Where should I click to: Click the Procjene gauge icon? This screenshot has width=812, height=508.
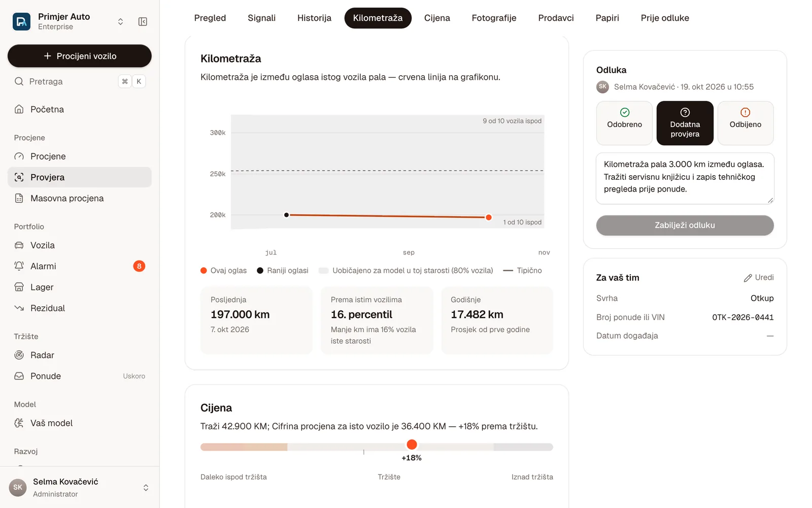pyautogui.click(x=19, y=156)
